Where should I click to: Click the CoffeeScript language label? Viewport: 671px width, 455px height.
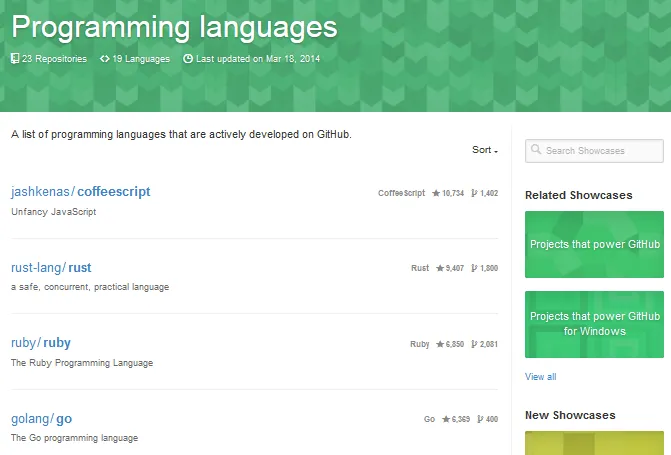[x=401, y=193]
